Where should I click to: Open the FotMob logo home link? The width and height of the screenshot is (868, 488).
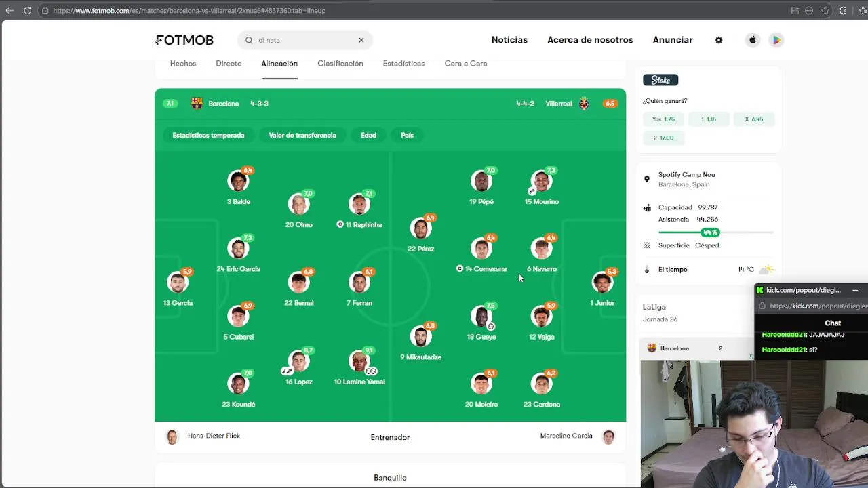184,40
